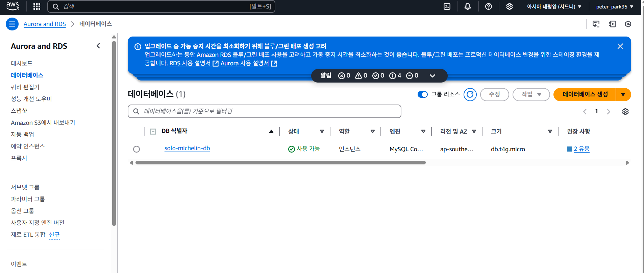Select the solo-michelin-db radio button
Screen dimensions: 644x273
point(137,149)
